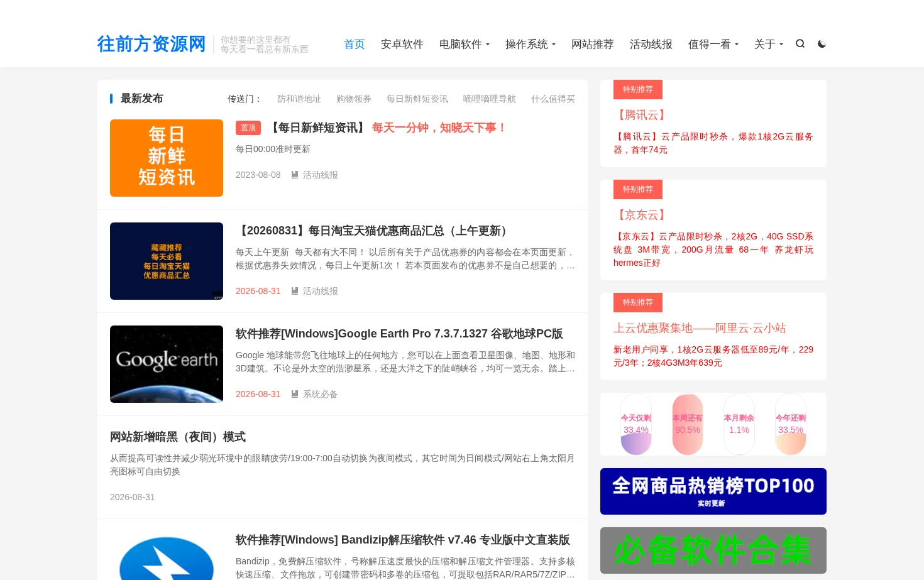This screenshot has width=924, height=580.
Task: Open the 每日新鲜短资讯 shortcut link
Action: pos(417,99)
